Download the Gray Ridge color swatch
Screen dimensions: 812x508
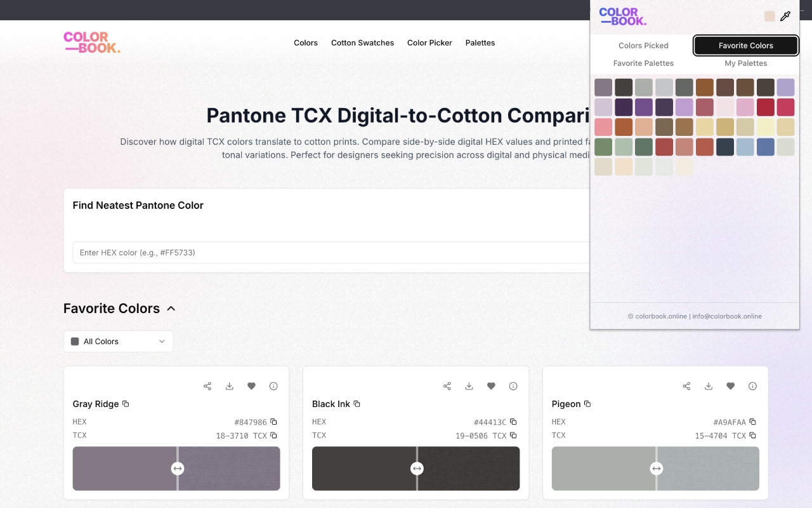(x=230, y=386)
